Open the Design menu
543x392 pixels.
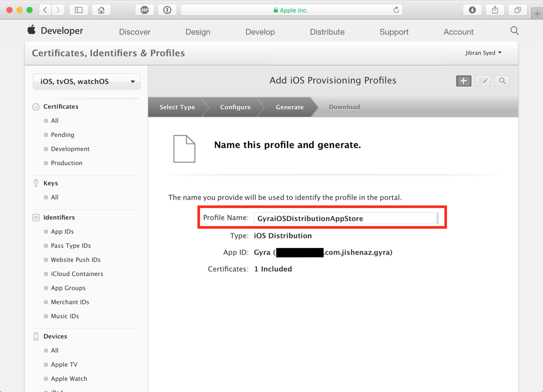[198, 32]
